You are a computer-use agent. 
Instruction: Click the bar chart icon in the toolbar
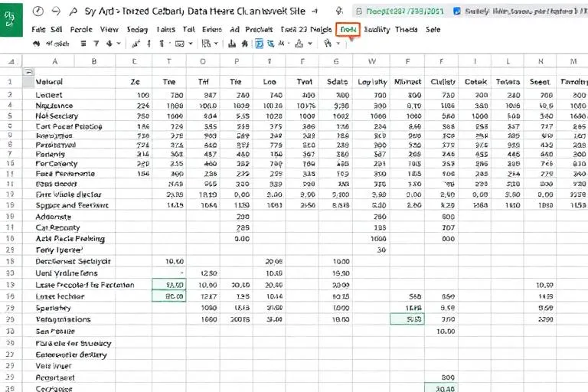[232, 44]
